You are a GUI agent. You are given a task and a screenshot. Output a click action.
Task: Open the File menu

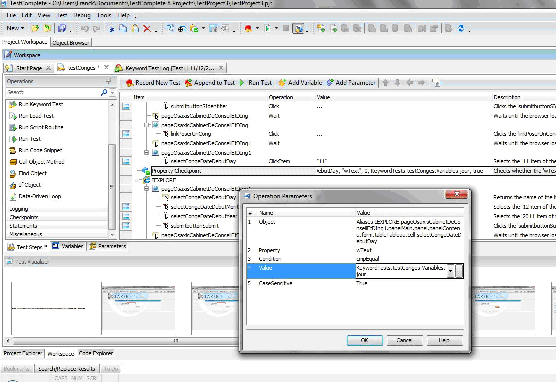pos(11,15)
